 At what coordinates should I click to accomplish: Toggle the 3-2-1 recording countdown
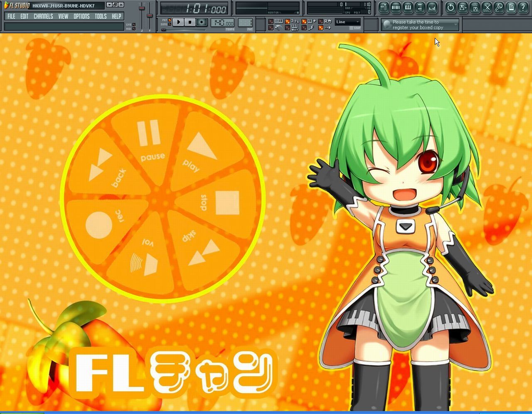pos(288,21)
